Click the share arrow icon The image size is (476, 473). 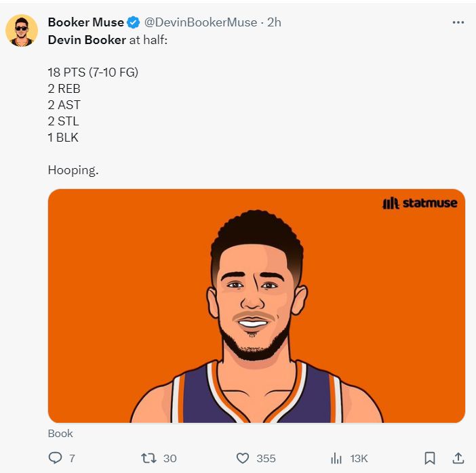(458, 459)
